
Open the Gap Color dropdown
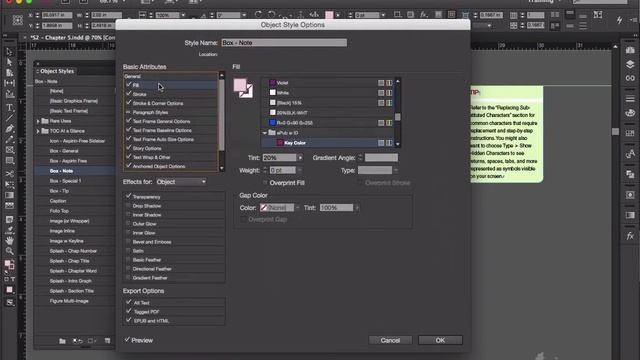(280, 208)
